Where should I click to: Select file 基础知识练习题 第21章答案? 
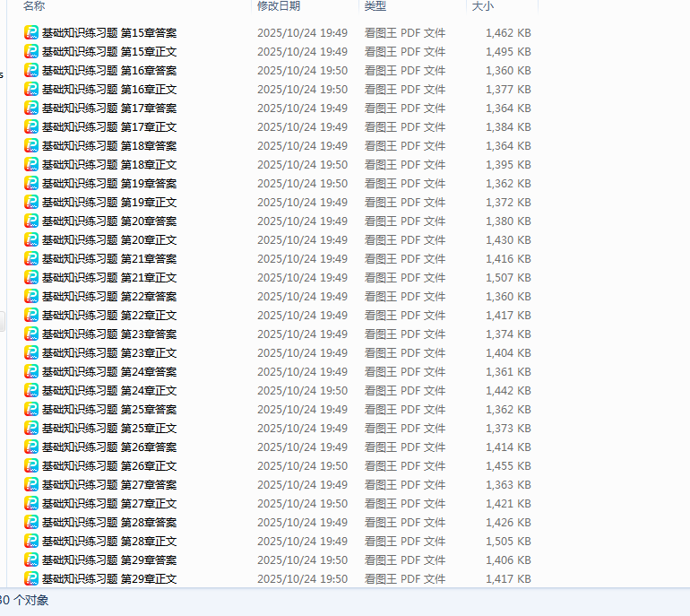click(109, 258)
